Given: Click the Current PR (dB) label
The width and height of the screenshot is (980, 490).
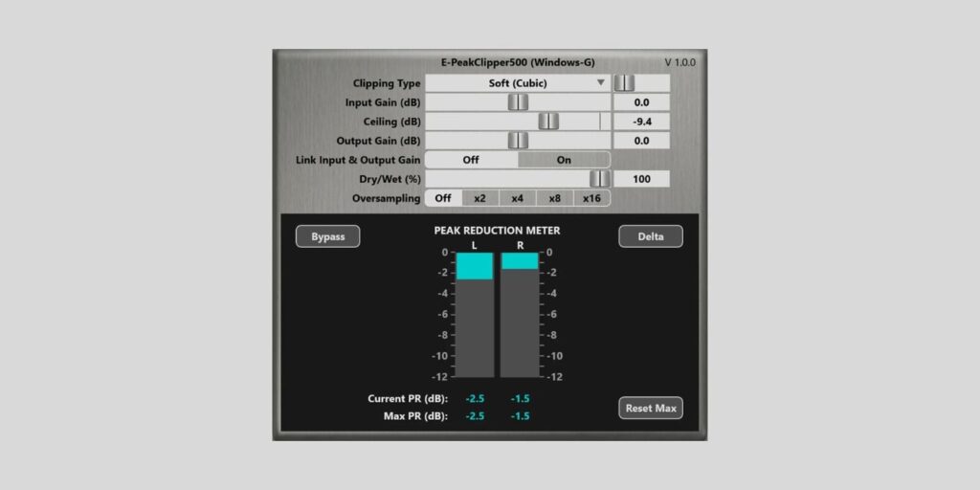Looking at the screenshot, I should click(408, 399).
